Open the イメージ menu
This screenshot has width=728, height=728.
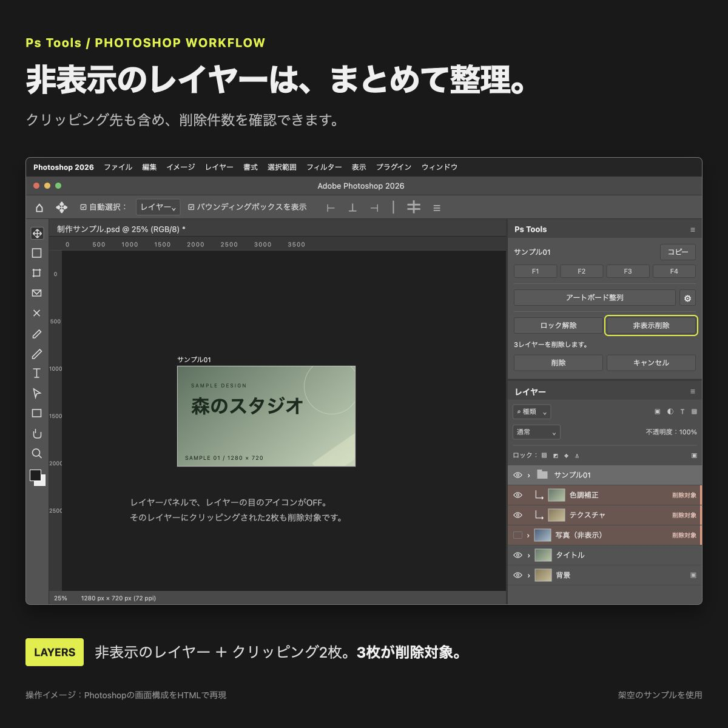pos(181,167)
